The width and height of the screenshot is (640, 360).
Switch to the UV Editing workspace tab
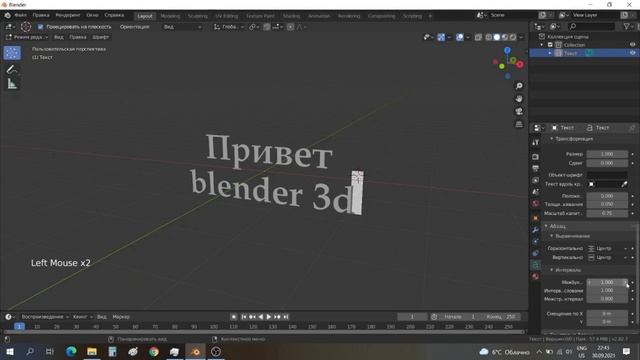tap(227, 16)
